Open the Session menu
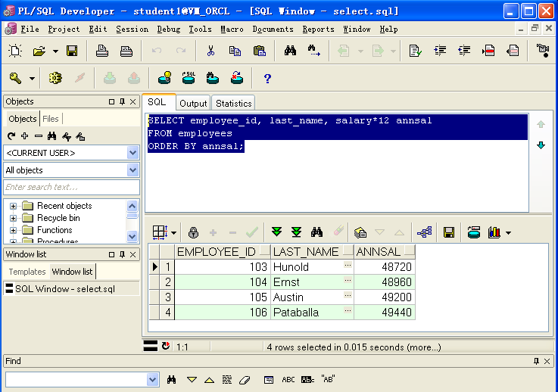This screenshot has width=558, height=392. (132, 29)
